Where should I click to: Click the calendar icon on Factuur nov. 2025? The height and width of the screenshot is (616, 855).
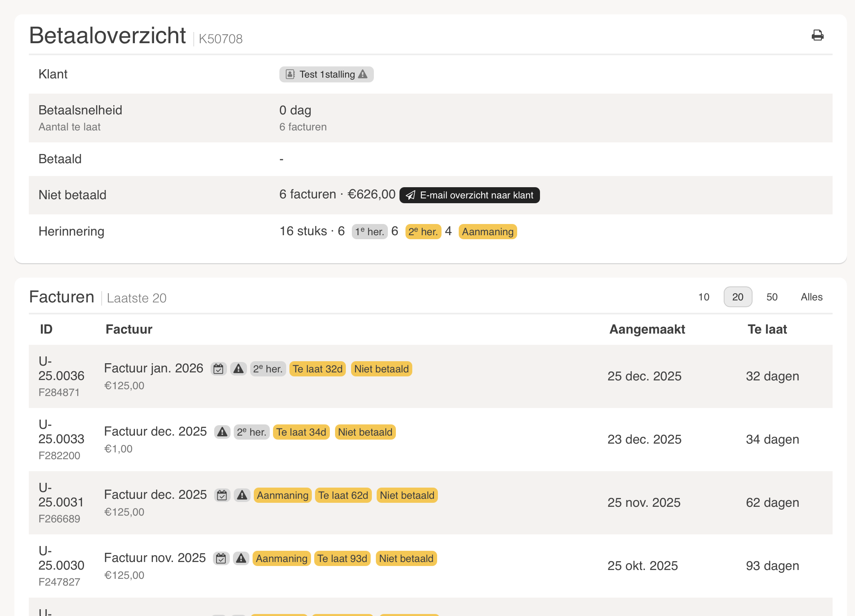221,558
